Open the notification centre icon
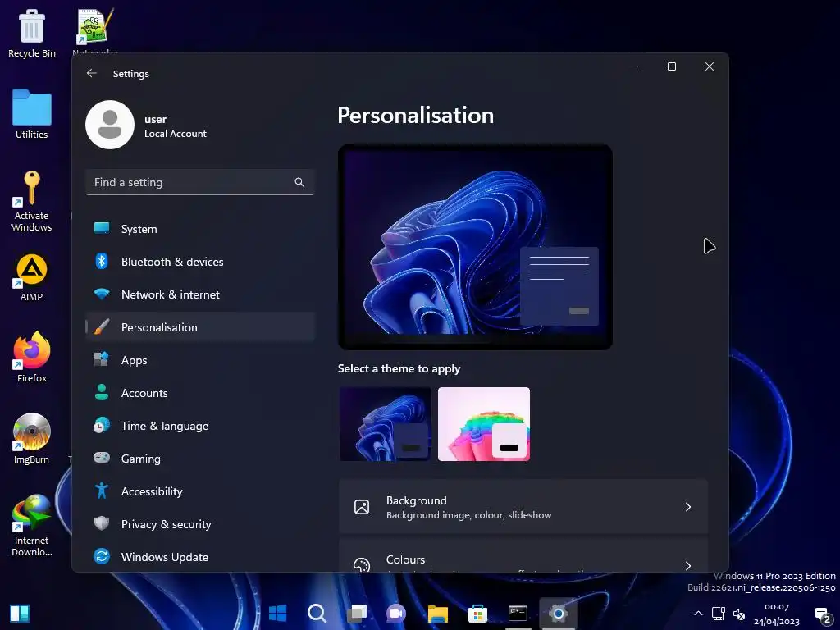 point(823,615)
